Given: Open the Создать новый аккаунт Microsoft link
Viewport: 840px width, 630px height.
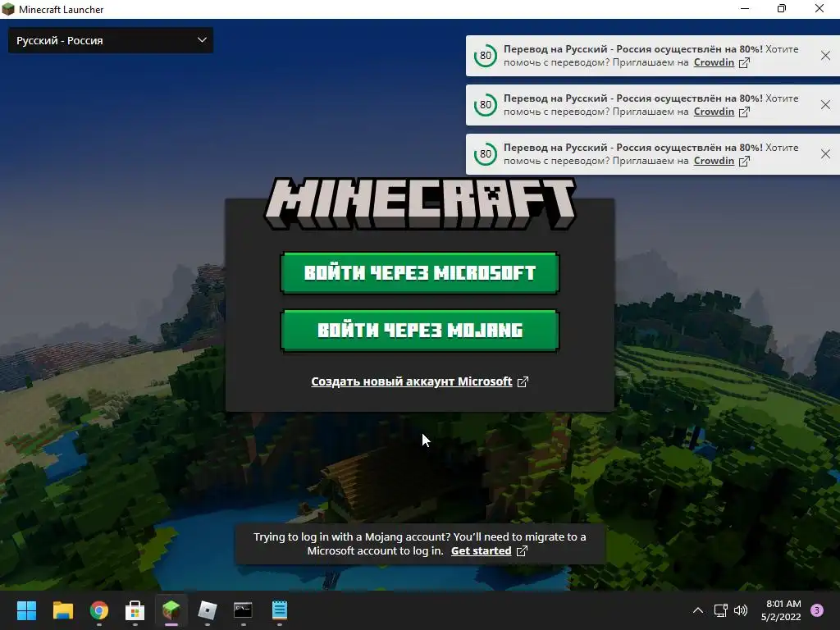Looking at the screenshot, I should pyautogui.click(x=412, y=381).
